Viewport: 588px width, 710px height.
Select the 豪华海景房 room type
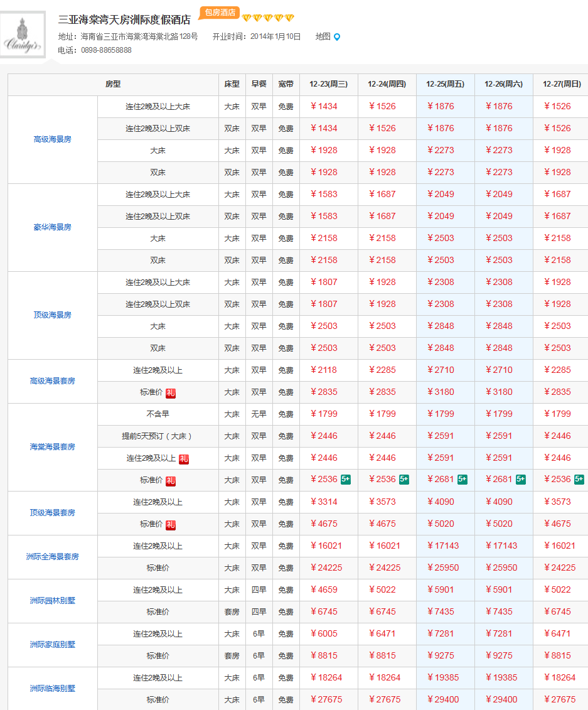[52, 227]
